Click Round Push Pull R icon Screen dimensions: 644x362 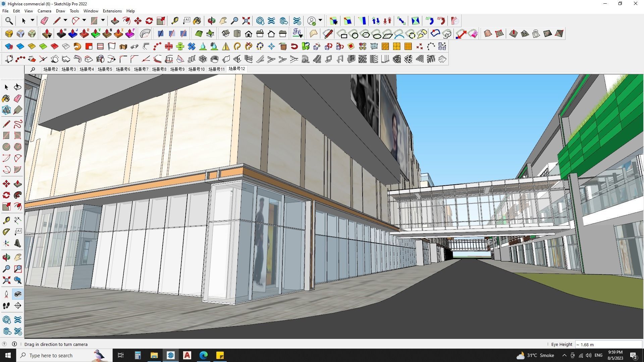coord(84,34)
